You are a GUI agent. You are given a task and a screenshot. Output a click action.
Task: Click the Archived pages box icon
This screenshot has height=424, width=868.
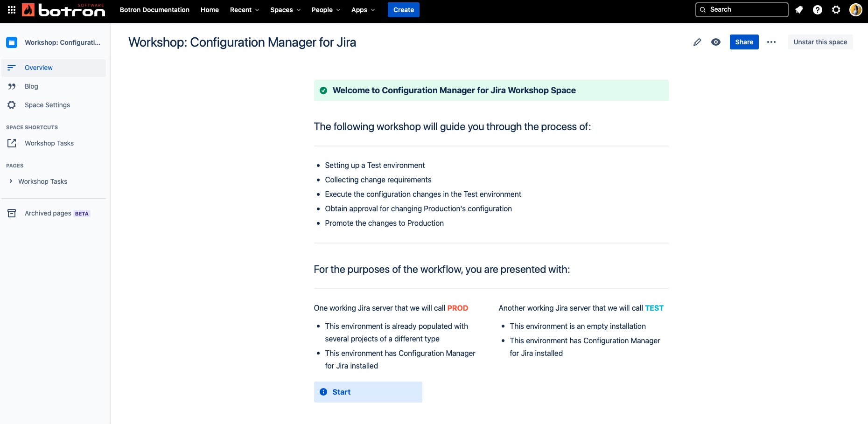[x=12, y=213]
